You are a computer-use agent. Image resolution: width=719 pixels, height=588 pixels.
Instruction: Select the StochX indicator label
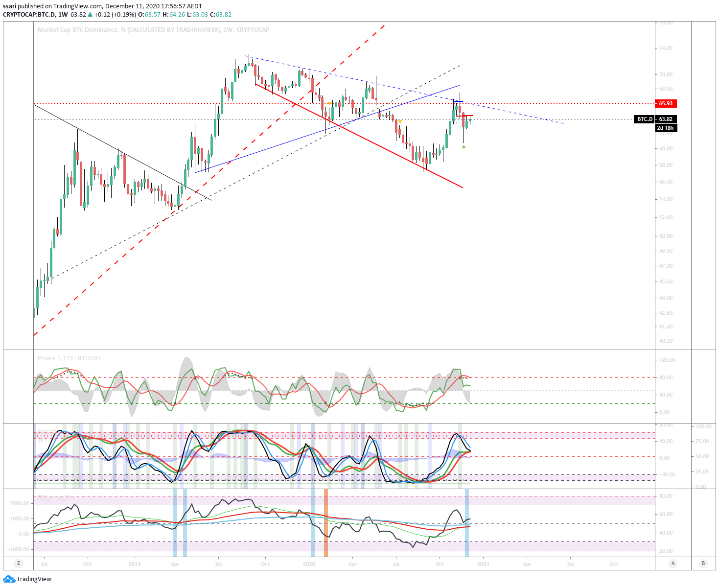point(46,432)
